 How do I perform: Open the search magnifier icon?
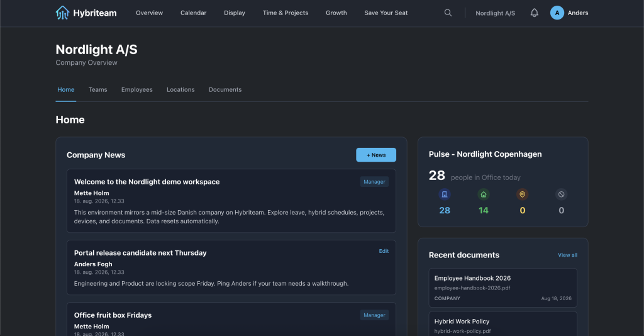(x=448, y=13)
